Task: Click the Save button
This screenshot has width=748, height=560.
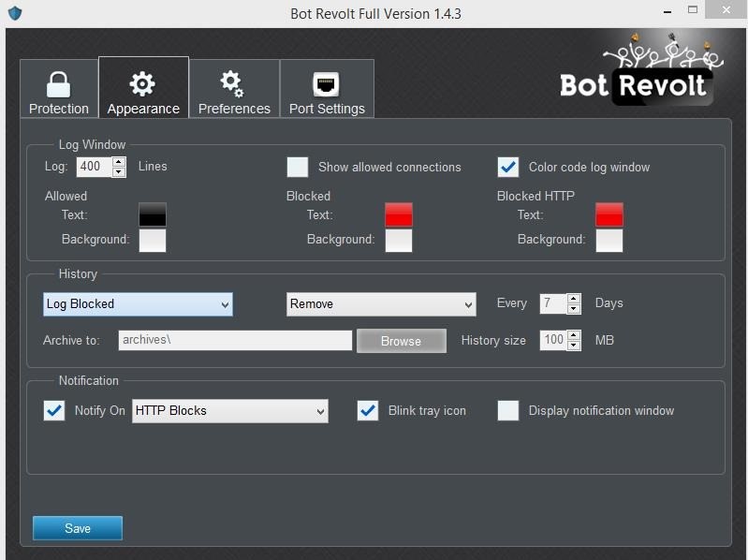Action: (x=78, y=528)
